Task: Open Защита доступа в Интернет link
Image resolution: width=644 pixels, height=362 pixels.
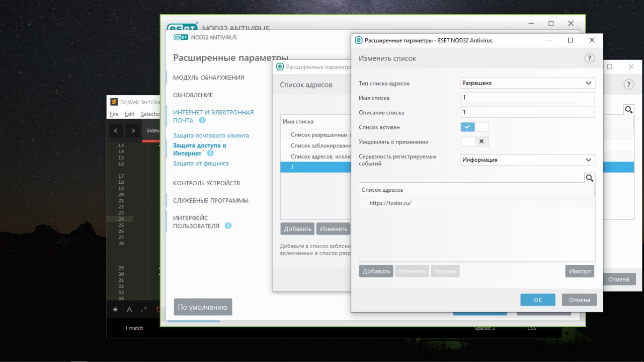Action: pyautogui.click(x=200, y=149)
